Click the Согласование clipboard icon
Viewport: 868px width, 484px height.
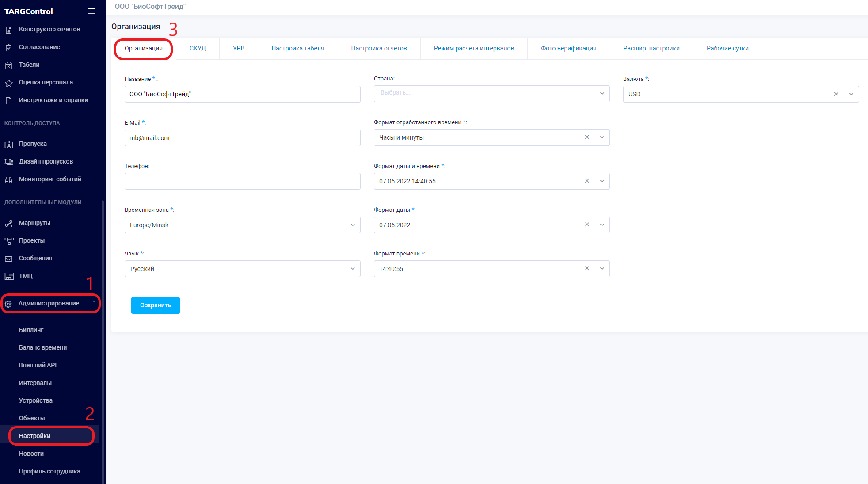pyautogui.click(x=8, y=47)
